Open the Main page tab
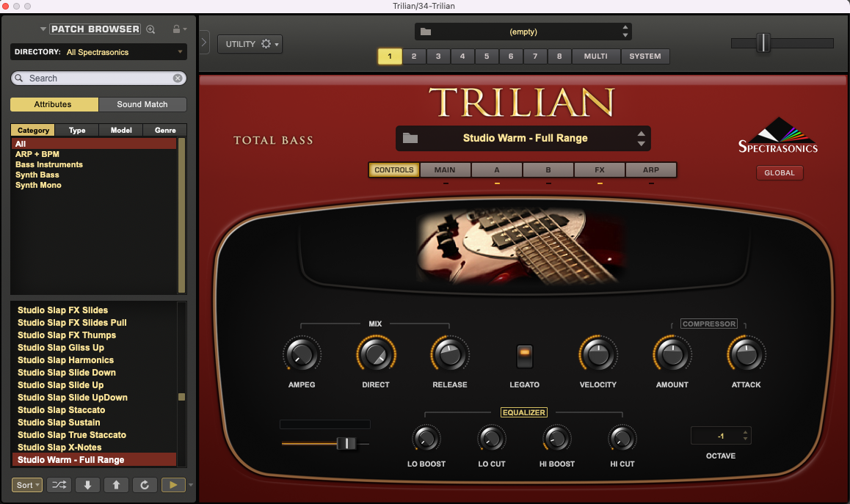 445,170
